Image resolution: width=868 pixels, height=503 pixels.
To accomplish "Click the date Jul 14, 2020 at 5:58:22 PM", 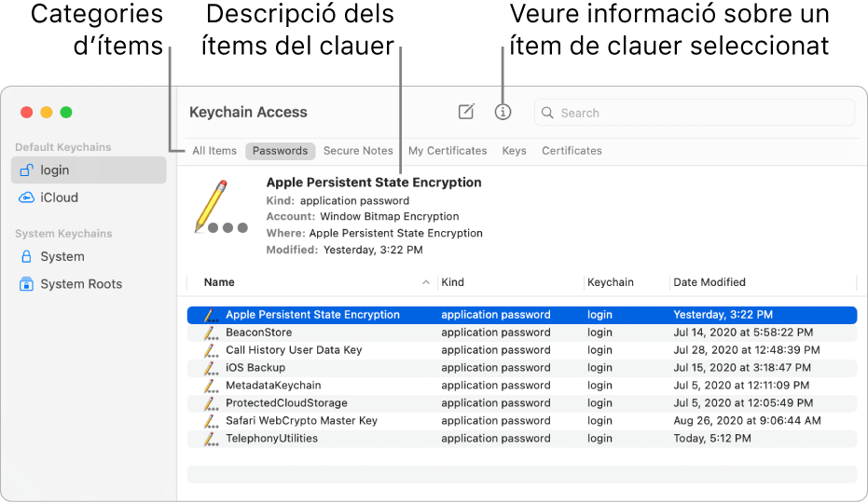I will 743,333.
